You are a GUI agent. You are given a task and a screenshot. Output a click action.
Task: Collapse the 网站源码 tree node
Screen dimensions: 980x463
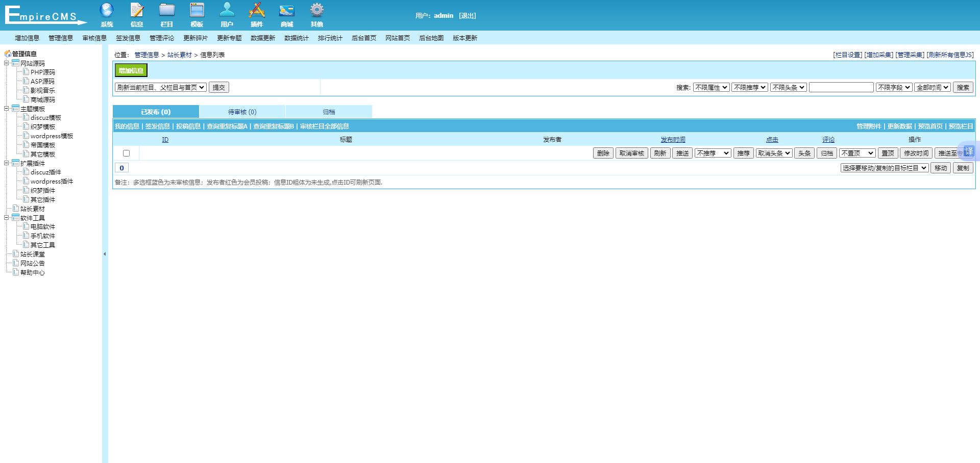pyautogui.click(x=7, y=63)
